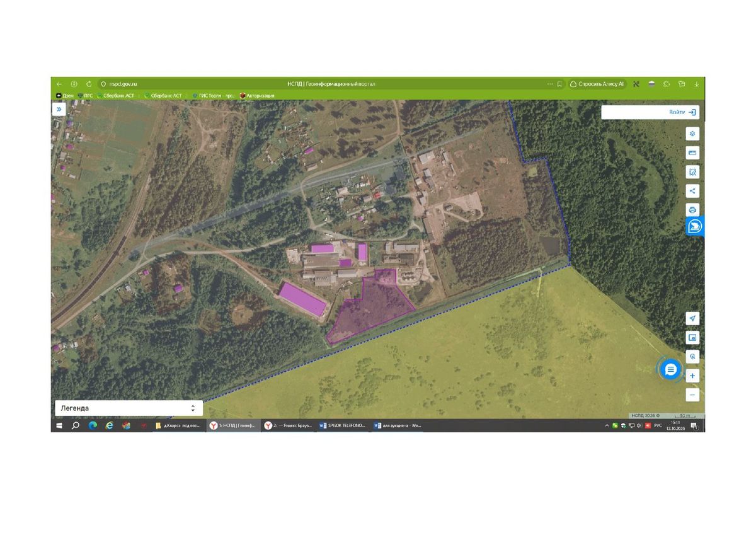Screen dimensions: 756x535
Task: Center map on my location
Action: [x=692, y=318]
